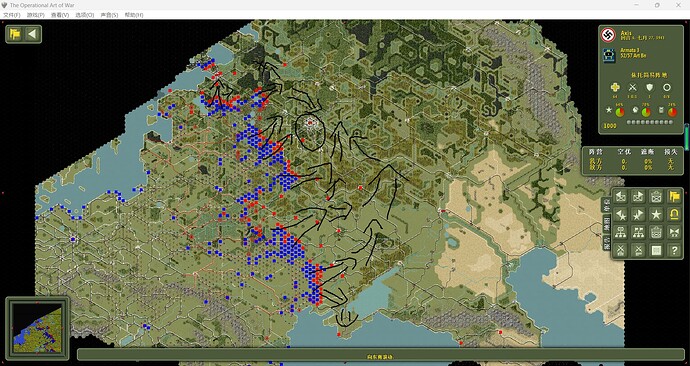Click the green vertical scrollbar at right edge
Image resolution: width=690 pixels, height=366 pixels.
[x=687, y=137]
